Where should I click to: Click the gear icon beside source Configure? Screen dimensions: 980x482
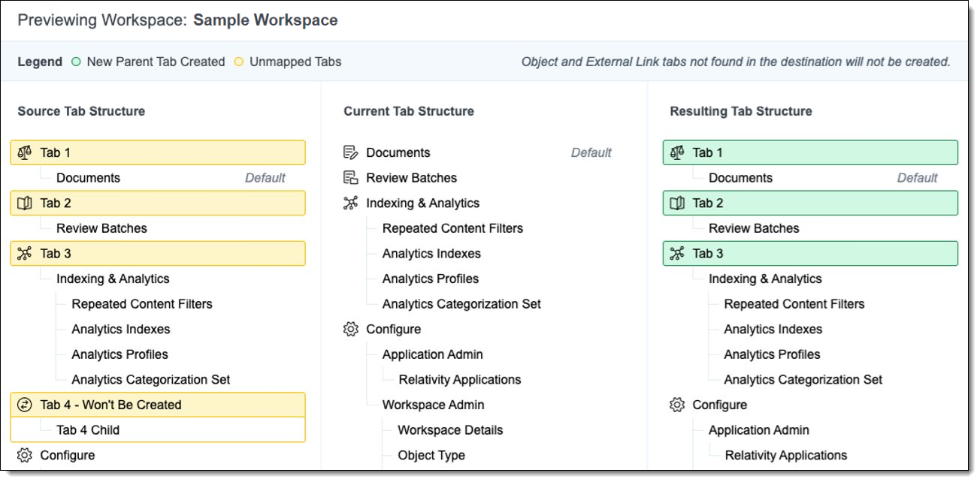(25, 455)
